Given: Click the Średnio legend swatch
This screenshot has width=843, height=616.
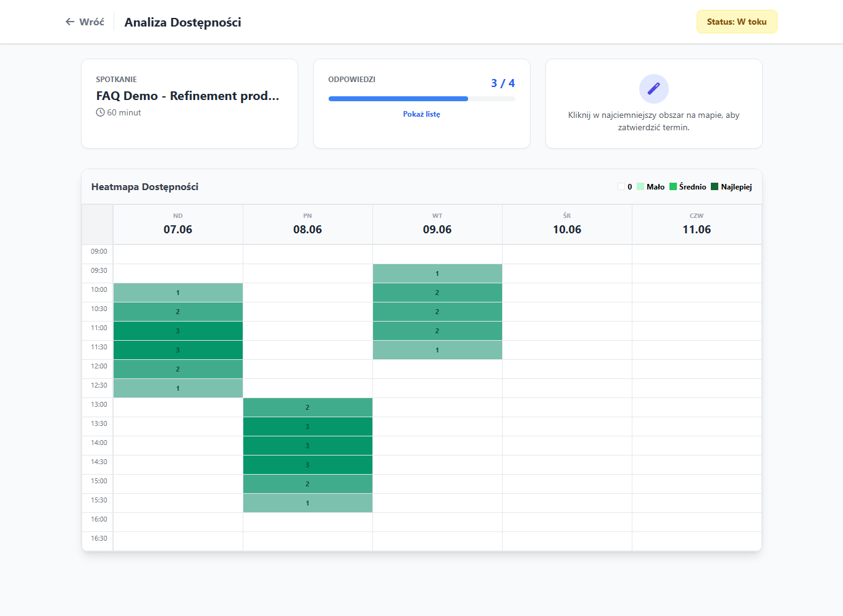Looking at the screenshot, I should point(673,186).
